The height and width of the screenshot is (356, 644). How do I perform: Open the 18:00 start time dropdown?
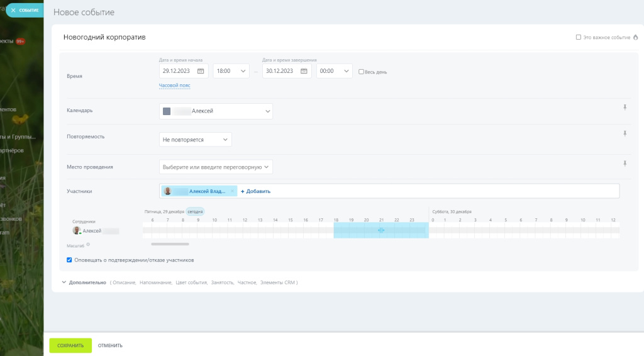click(x=231, y=71)
